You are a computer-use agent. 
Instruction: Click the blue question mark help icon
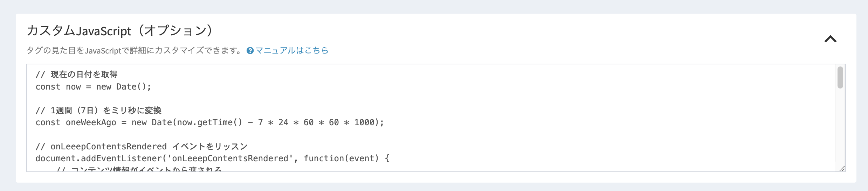(x=250, y=51)
